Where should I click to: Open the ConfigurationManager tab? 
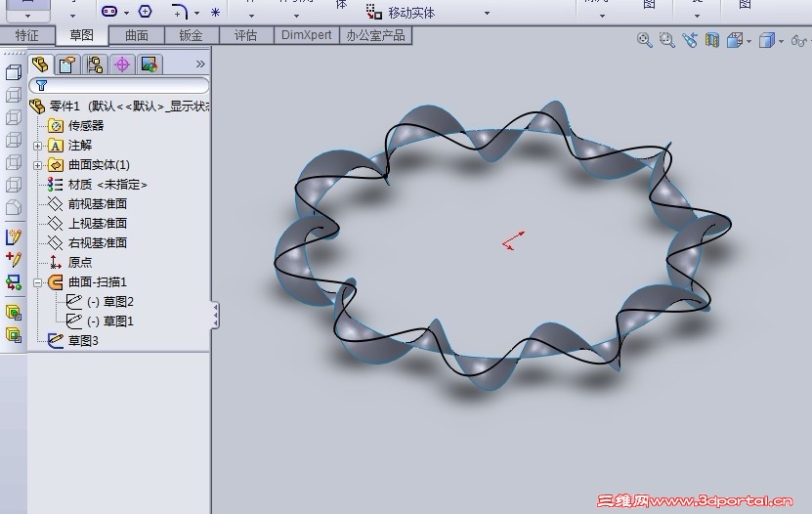pos(95,64)
